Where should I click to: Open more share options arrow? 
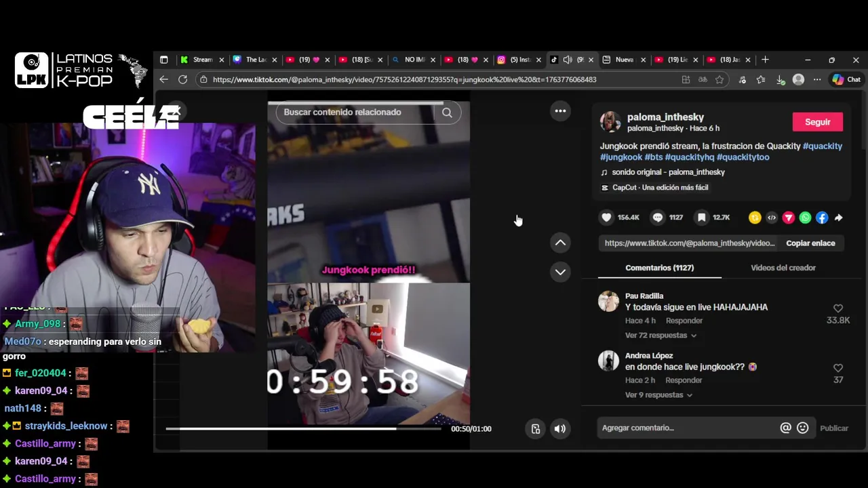[x=838, y=218]
